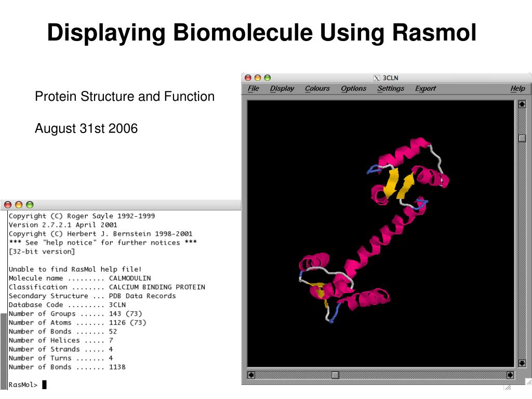
Task: Click the horizontal rotation scrollbar thumb
Action: click(335, 375)
